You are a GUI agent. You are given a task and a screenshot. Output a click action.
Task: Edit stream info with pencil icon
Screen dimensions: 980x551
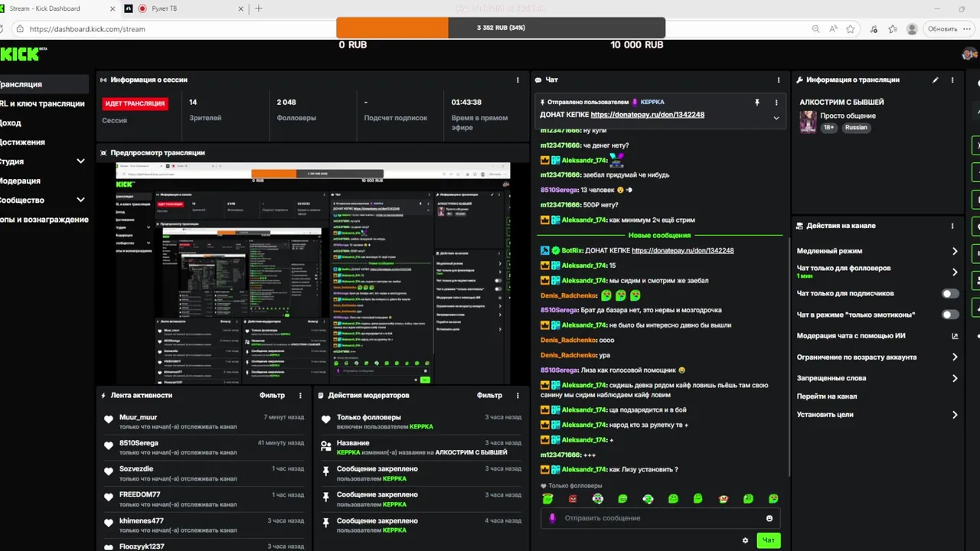coord(935,80)
